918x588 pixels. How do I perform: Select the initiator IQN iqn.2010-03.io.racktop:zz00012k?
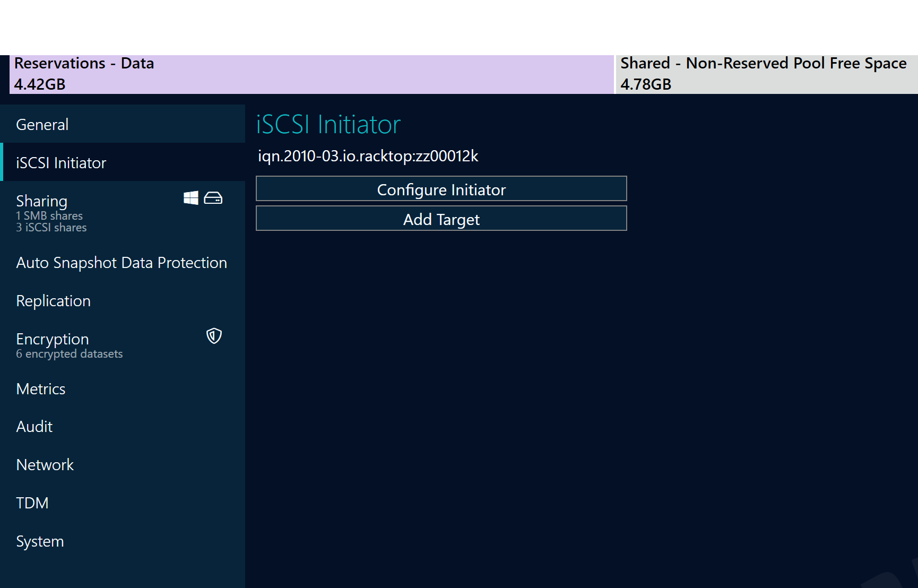point(368,156)
